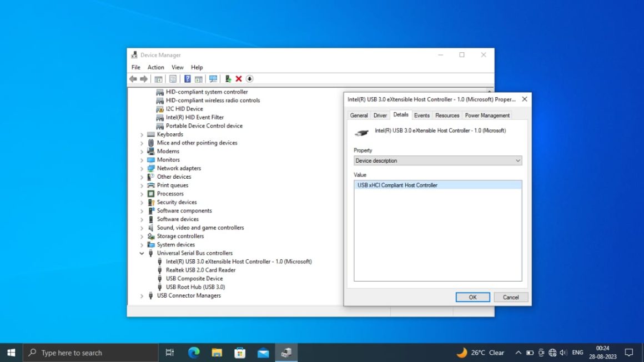Close the Properties dialog with X

point(525,99)
